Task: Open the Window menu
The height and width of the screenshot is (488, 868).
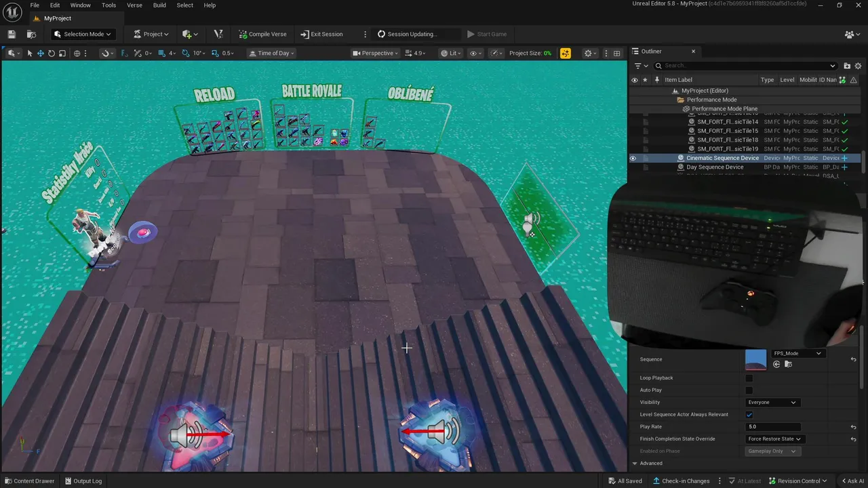Action: [x=80, y=5]
